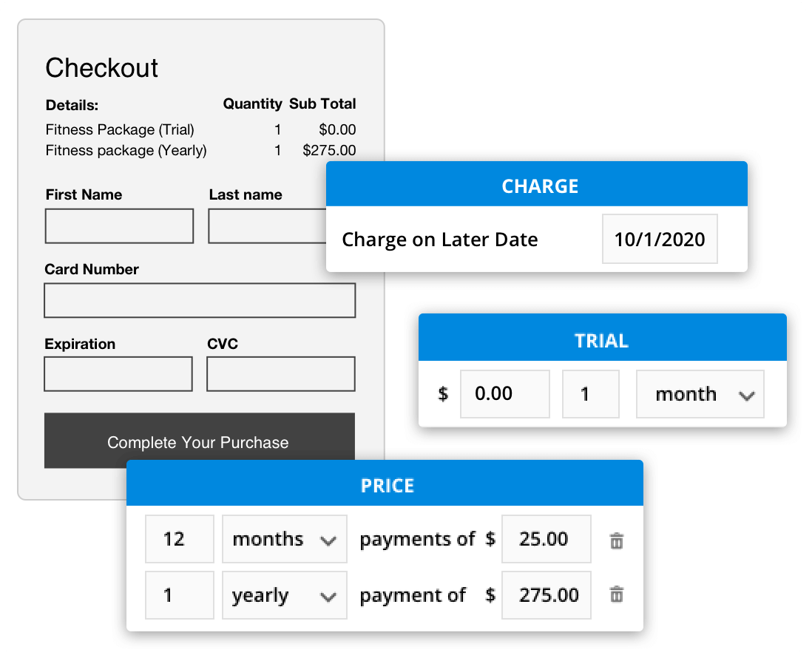
Task: Click the Complete Your Purchase button
Action: pyautogui.click(x=200, y=441)
